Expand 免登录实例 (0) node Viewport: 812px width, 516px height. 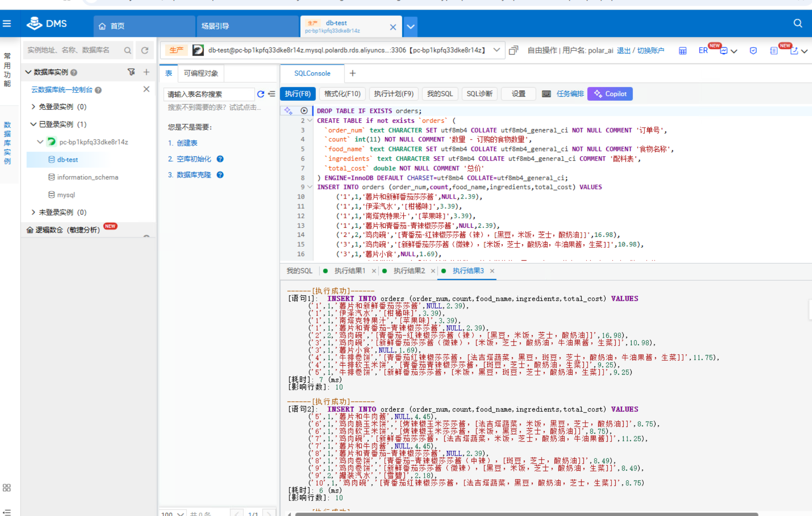point(33,107)
